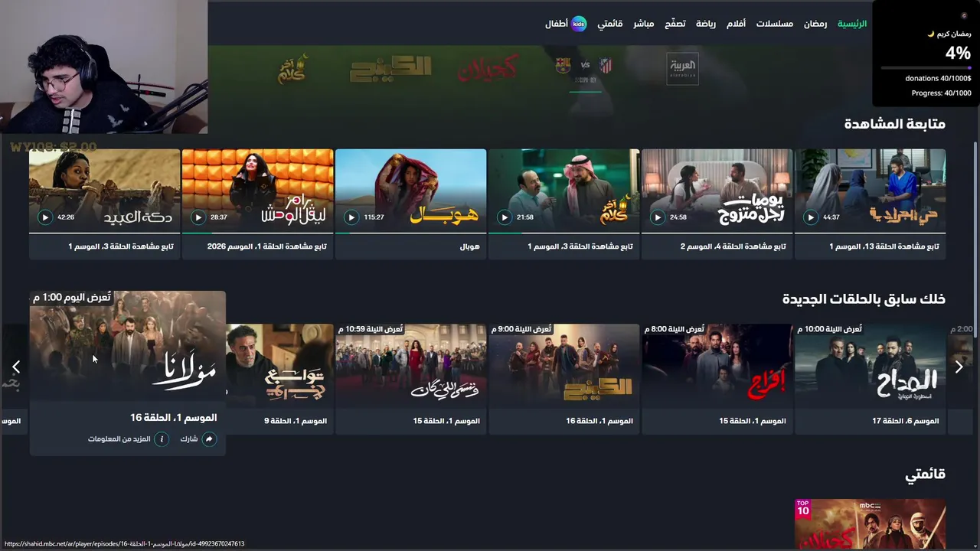980x551 pixels.
Task: Select the آخر كلام logo in hero carousel
Action: (x=293, y=68)
